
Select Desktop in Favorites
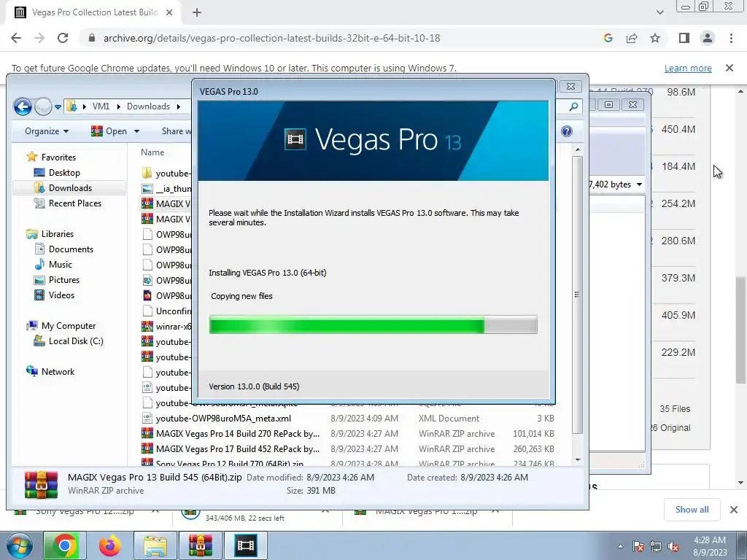(x=64, y=172)
